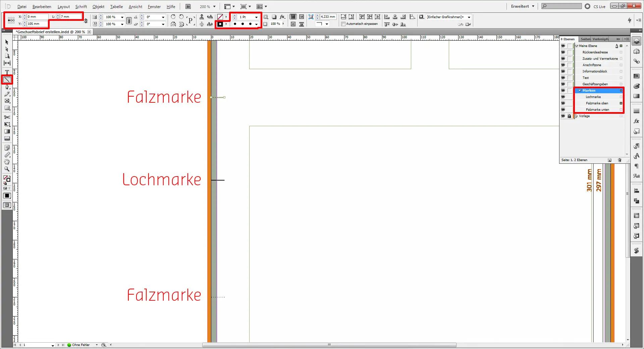
Task: Activate the Zoom magnifier tool
Action: tap(7, 169)
